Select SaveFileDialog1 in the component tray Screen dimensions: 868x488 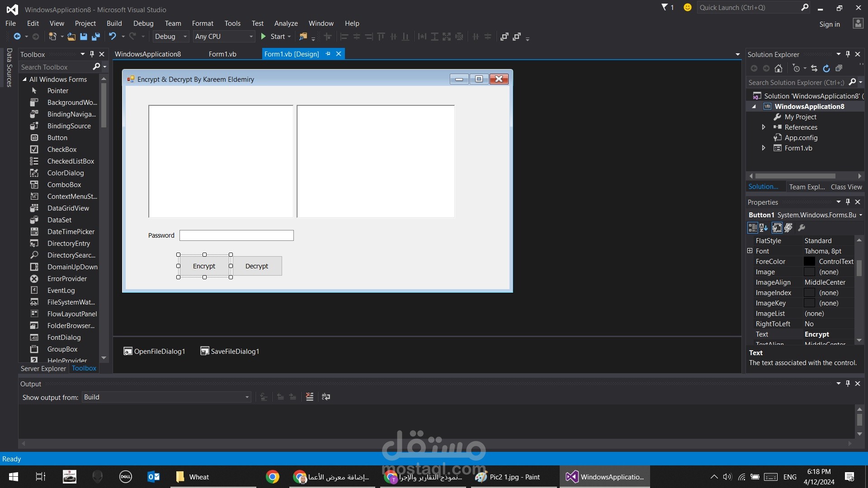(230, 351)
